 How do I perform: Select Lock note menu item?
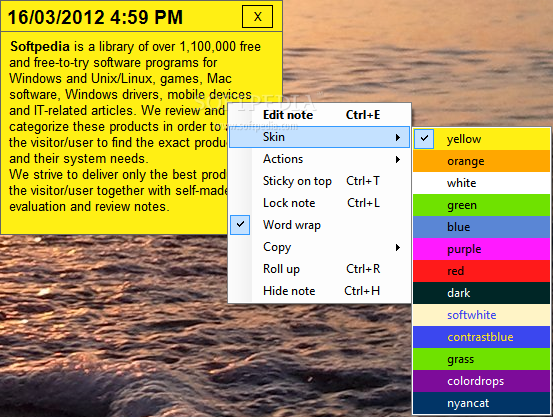(320, 203)
